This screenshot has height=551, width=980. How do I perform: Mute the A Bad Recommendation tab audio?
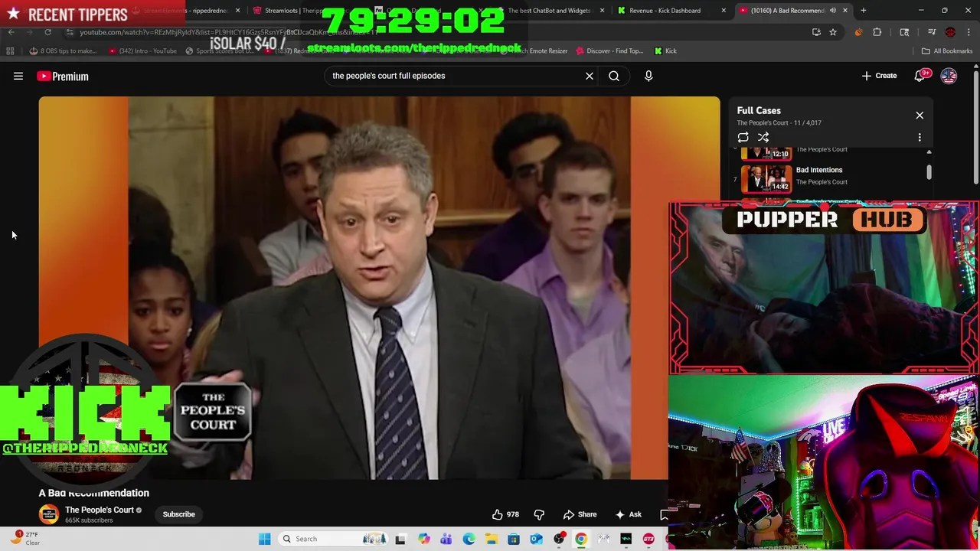click(833, 11)
